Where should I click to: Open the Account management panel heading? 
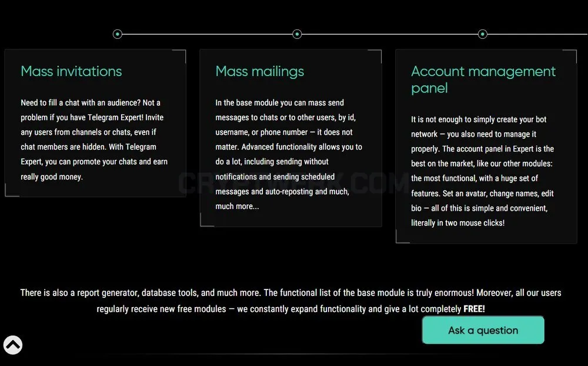483,79
